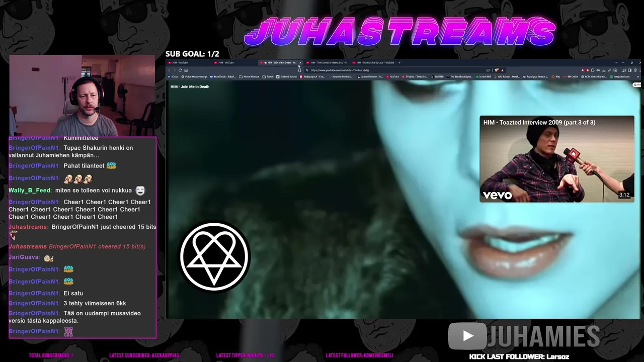Image resolution: width=644 pixels, height=362 pixels.
Task: Open the Twitch bookmarks folder
Action: click(x=268, y=77)
